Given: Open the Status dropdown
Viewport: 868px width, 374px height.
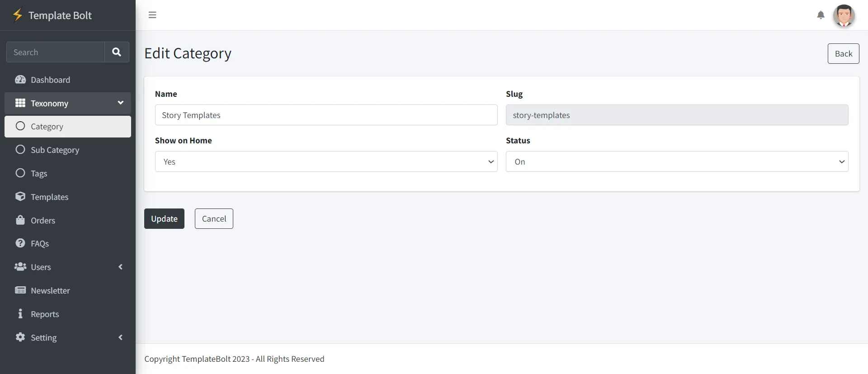Looking at the screenshot, I should click(x=677, y=161).
